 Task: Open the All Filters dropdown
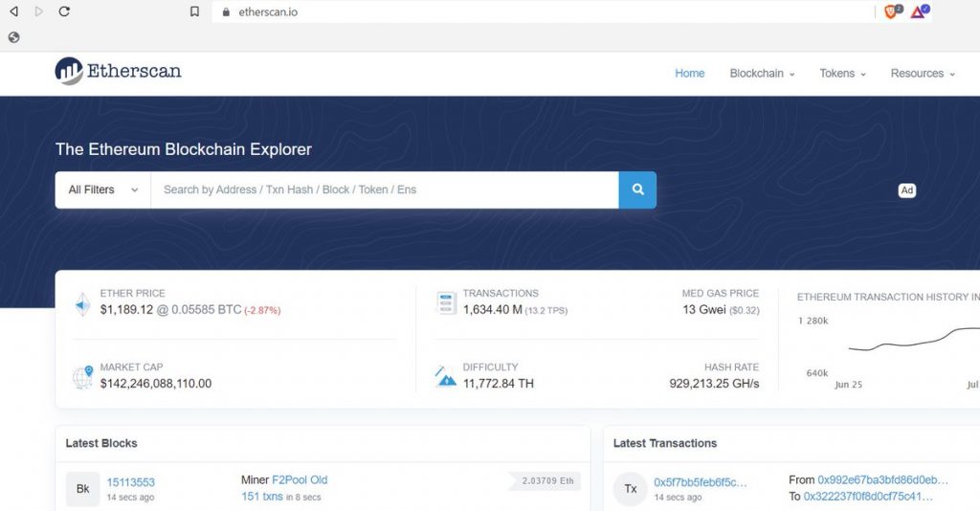(x=103, y=189)
